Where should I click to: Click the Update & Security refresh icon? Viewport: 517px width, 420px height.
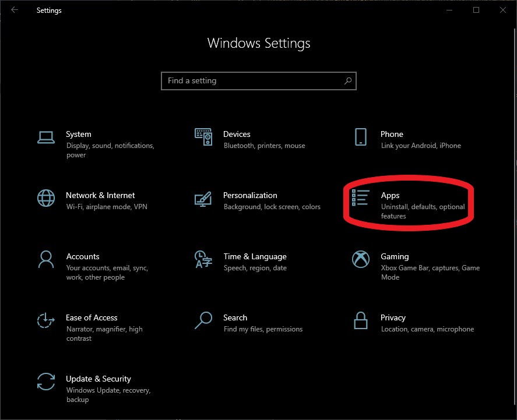pyautogui.click(x=46, y=382)
